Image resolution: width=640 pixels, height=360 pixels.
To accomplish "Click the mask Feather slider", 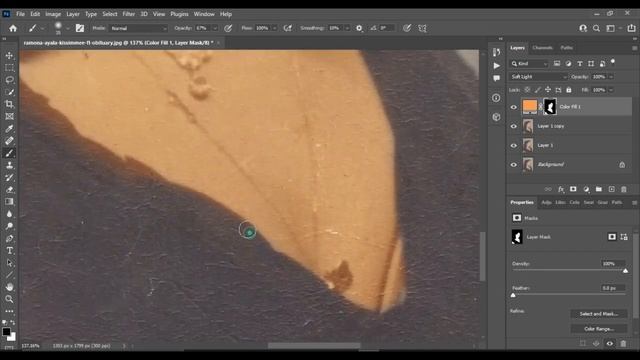I will coord(569,295).
